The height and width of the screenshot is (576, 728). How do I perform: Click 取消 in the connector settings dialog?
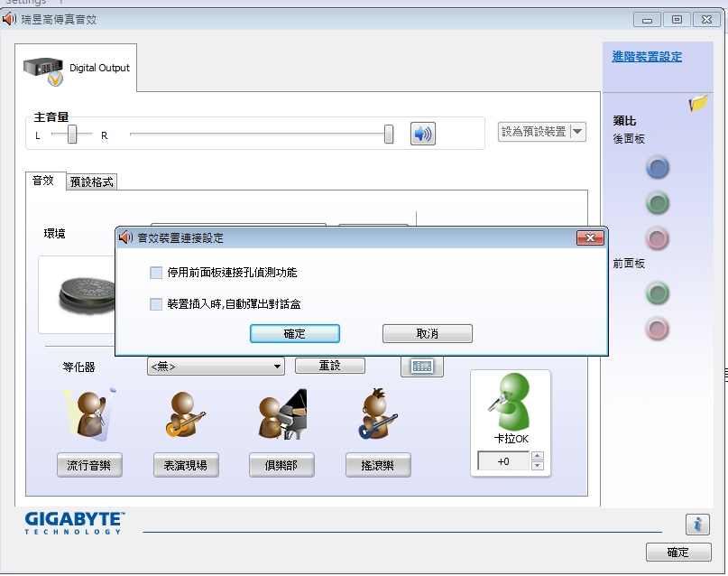427,333
